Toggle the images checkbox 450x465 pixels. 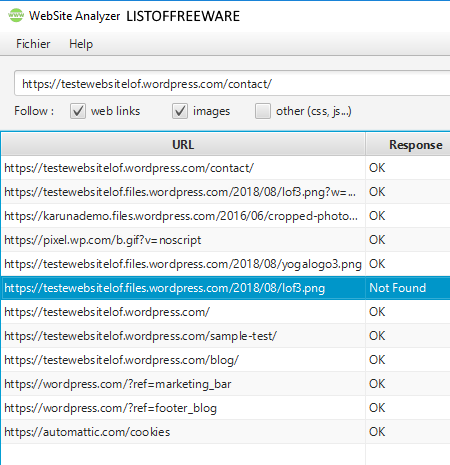tap(180, 111)
